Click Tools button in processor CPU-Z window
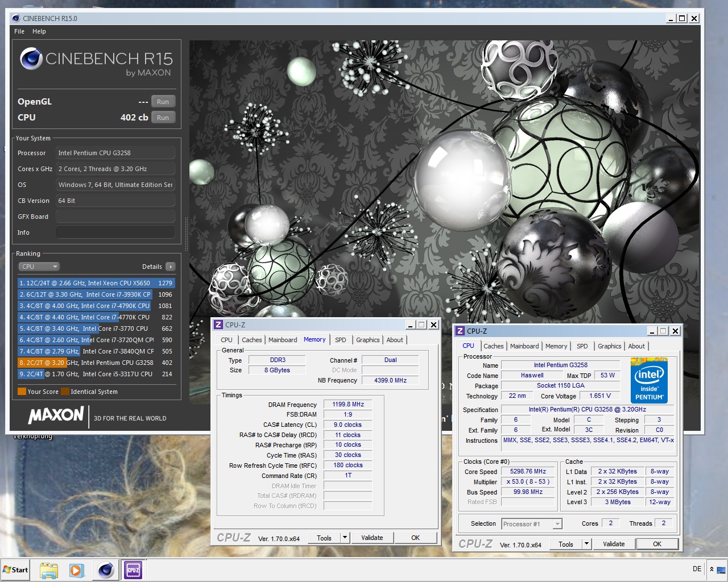The image size is (728, 582). (566, 544)
